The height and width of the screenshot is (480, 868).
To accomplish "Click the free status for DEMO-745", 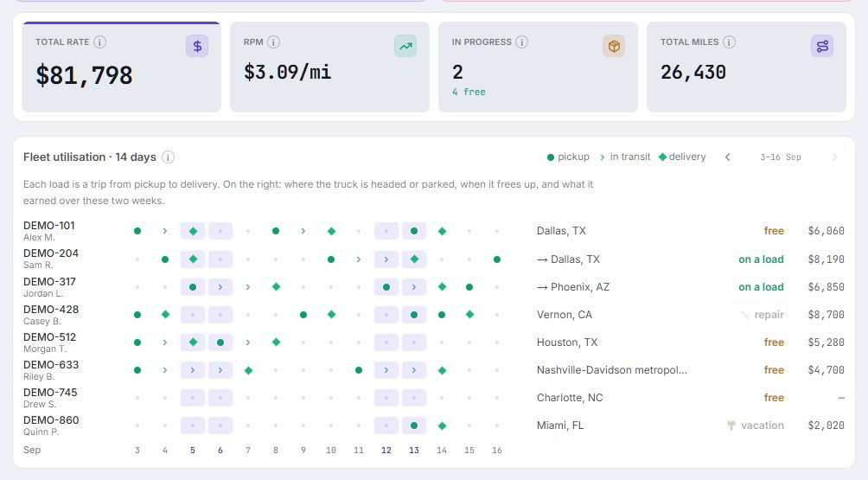I will 774,398.
